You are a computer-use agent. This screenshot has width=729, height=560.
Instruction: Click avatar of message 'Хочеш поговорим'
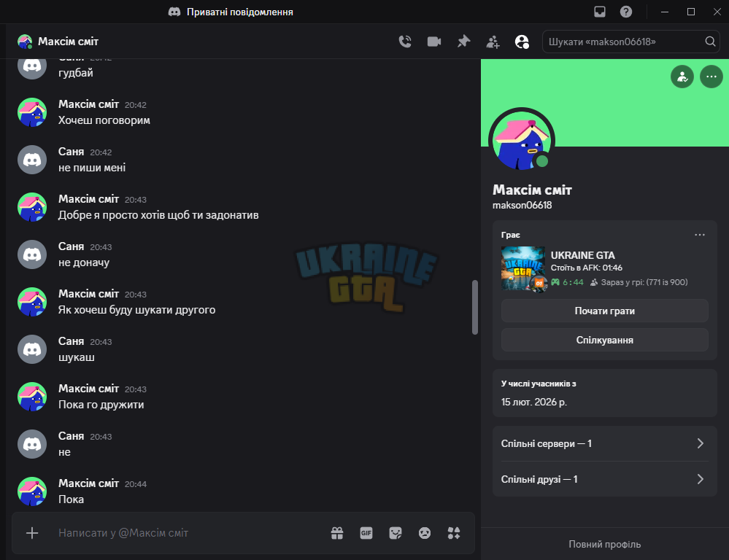coord(32,112)
